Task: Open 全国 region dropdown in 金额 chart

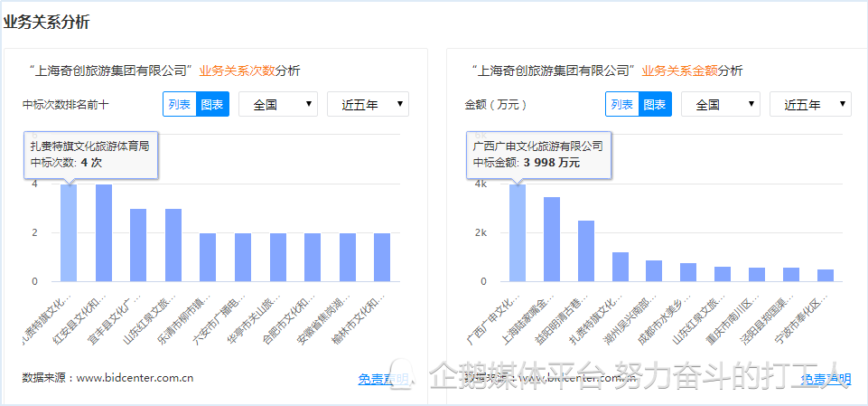Action: [720, 104]
